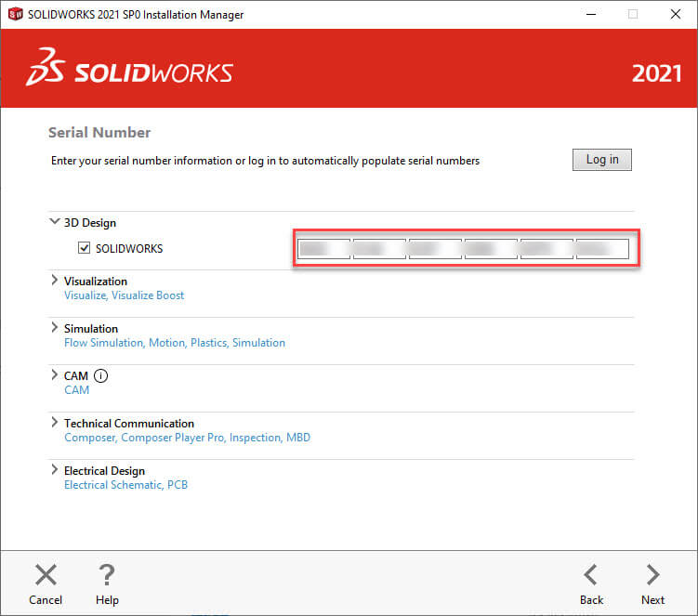Open Visualize, Visualize Boost link

click(x=125, y=295)
